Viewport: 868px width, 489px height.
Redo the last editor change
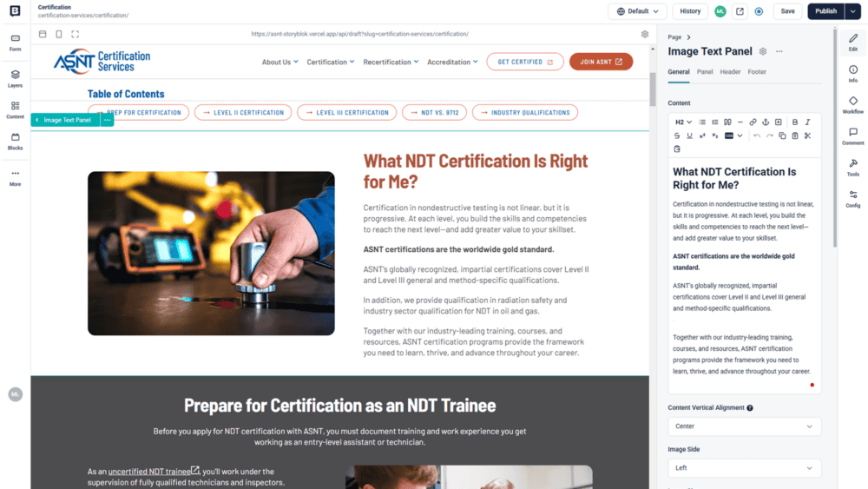(769, 135)
